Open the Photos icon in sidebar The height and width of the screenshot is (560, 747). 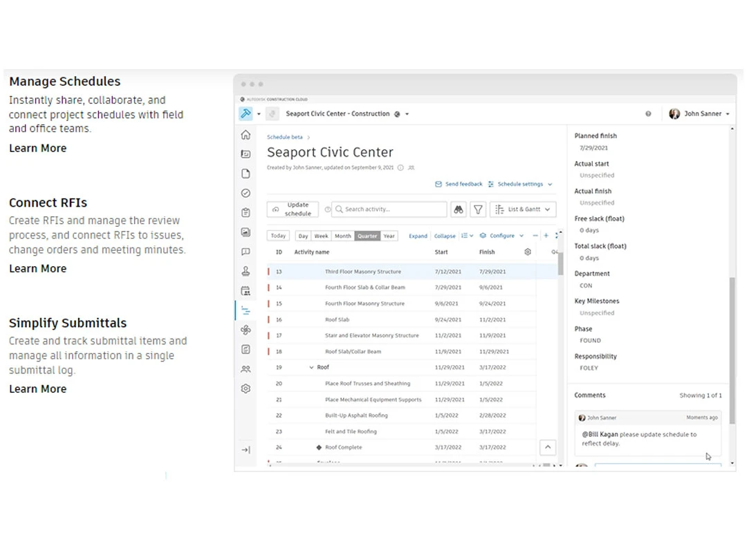pos(246,232)
